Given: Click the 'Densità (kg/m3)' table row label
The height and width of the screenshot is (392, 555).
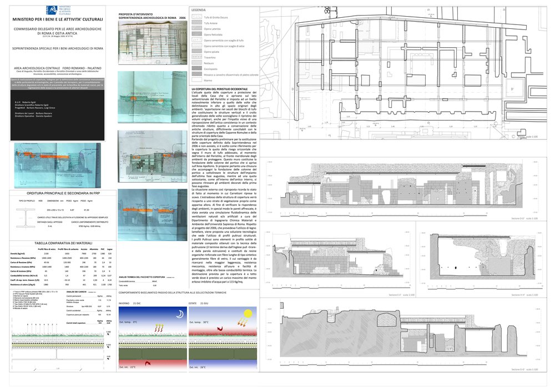Looking at the screenshot, I should (x=18, y=254).
